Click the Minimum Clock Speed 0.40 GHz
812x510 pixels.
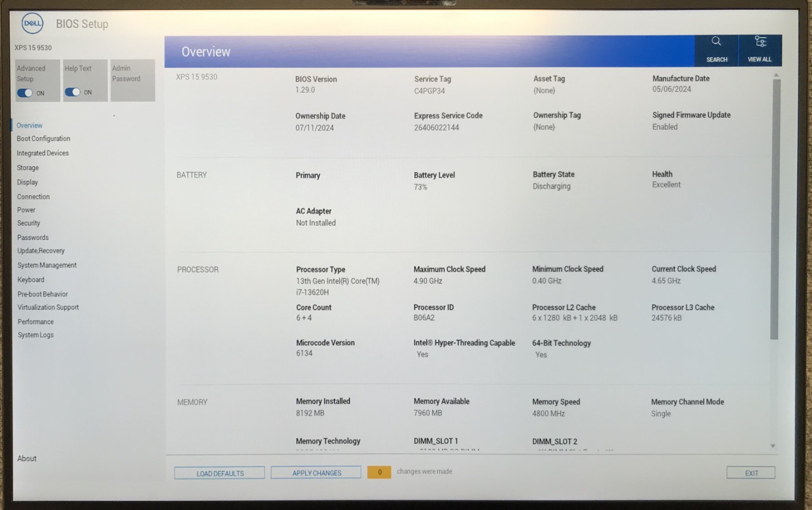click(547, 281)
